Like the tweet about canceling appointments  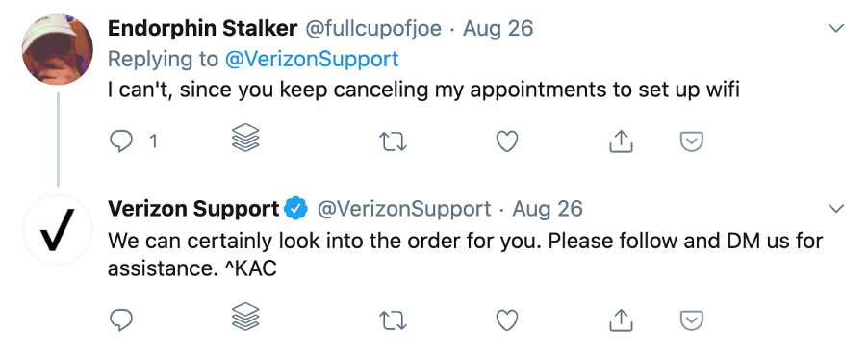(506, 141)
